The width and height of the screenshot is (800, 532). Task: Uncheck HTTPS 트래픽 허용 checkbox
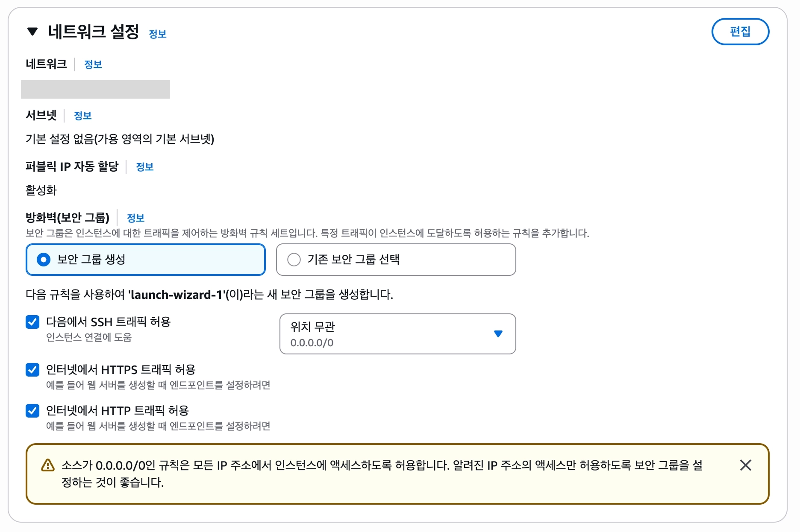[32, 370]
